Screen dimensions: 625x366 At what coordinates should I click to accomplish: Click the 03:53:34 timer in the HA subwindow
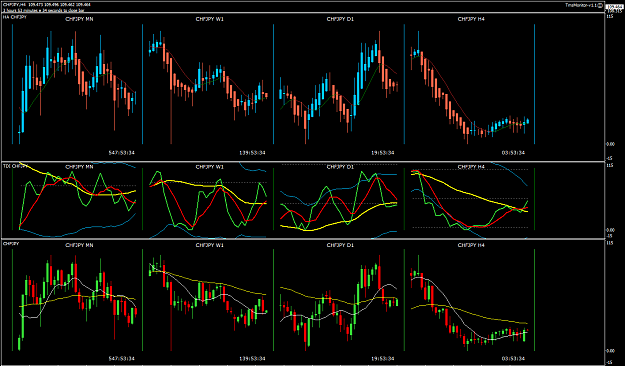point(513,153)
